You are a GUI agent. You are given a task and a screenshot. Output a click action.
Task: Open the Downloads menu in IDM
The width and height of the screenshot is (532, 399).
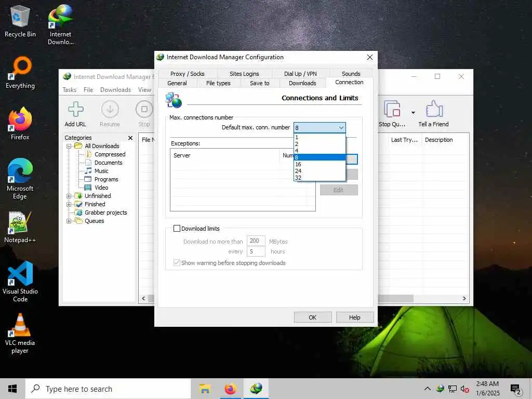coord(115,90)
